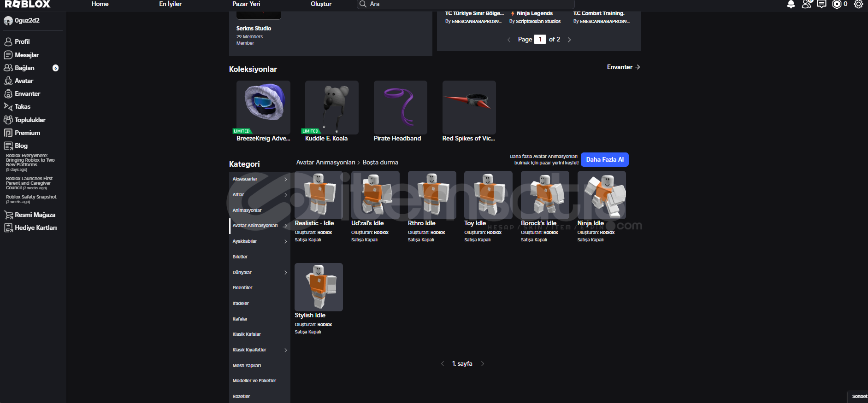The width and height of the screenshot is (868, 403).
Task: Open the Home tab
Action: pos(100,4)
